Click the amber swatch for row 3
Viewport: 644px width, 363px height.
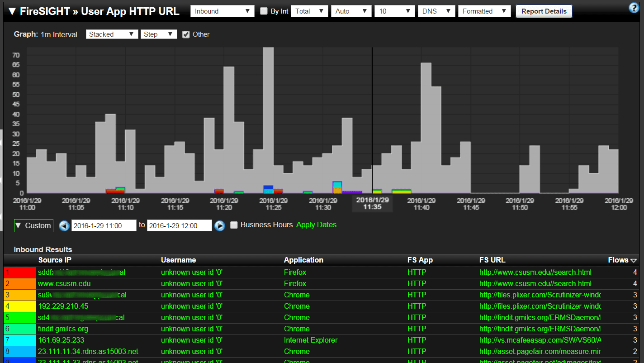click(20, 295)
